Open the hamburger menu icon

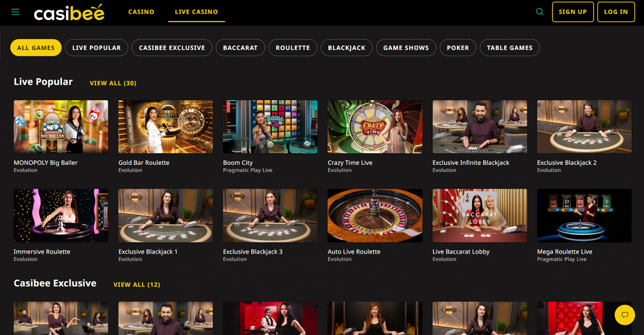click(15, 12)
